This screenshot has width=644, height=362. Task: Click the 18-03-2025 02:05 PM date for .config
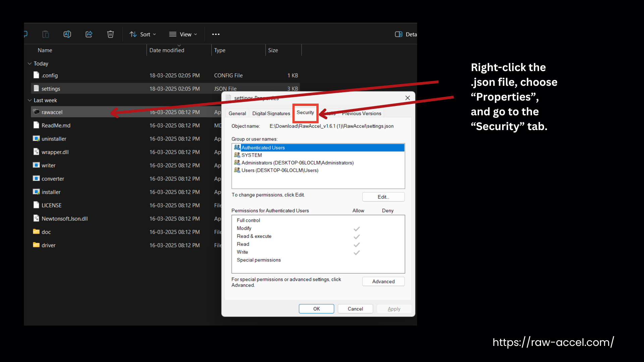point(174,75)
